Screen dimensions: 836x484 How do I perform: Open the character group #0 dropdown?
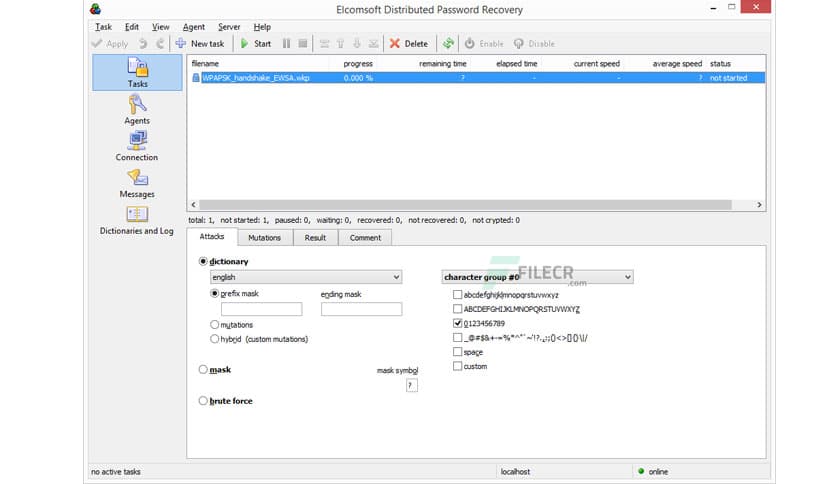tap(537, 277)
